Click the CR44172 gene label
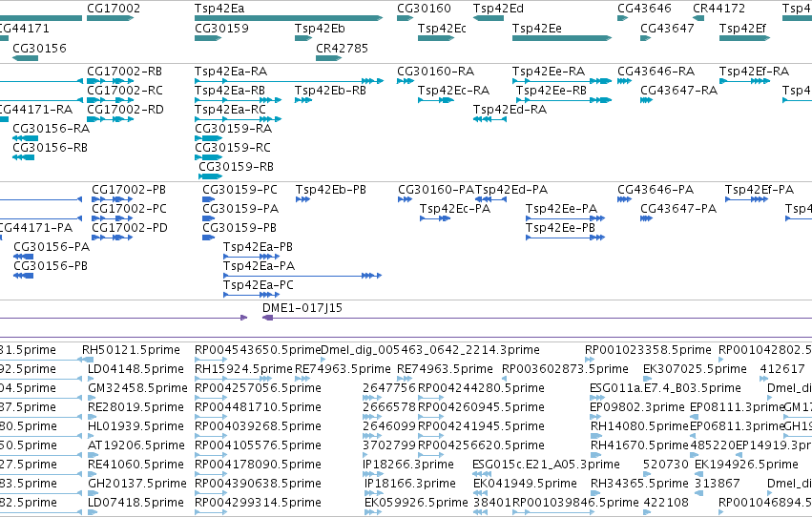This screenshot has height=517, width=812. click(x=718, y=9)
